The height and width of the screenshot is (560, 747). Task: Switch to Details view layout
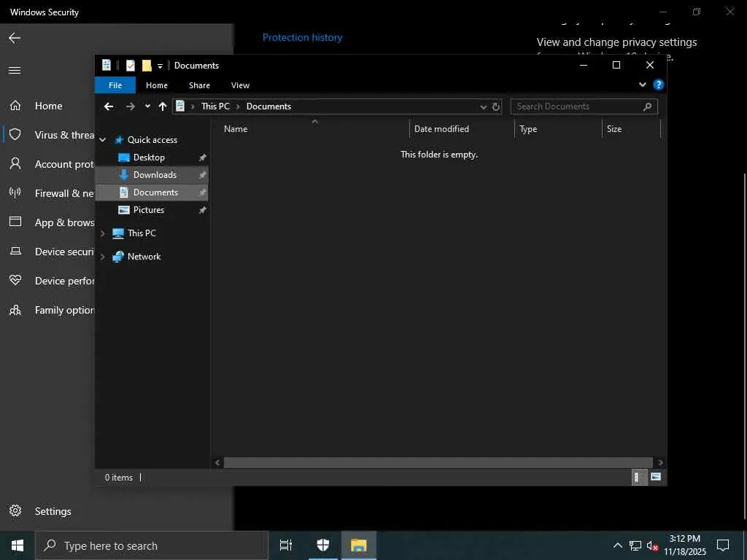(639, 477)
